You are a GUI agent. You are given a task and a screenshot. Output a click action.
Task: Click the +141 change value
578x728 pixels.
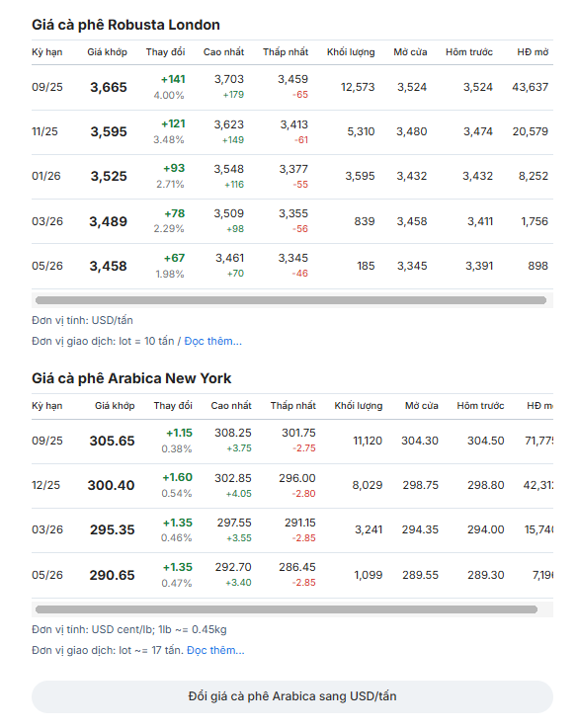pyautogui.click(x=173, y=79)
